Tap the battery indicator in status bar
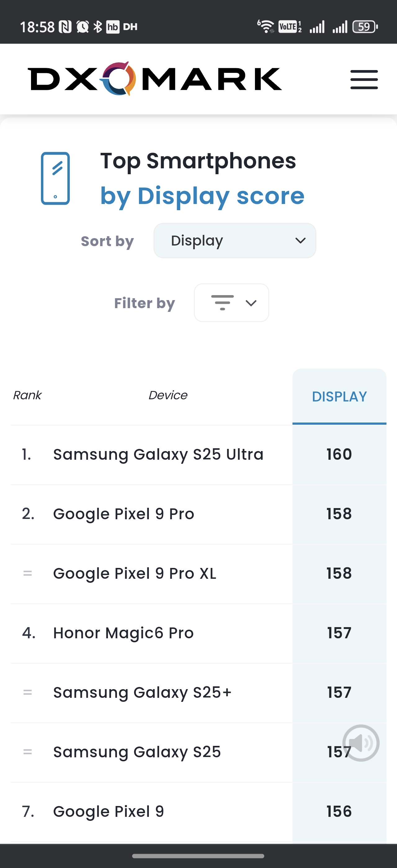The image size is (397, 868). [x=365, y=27]
